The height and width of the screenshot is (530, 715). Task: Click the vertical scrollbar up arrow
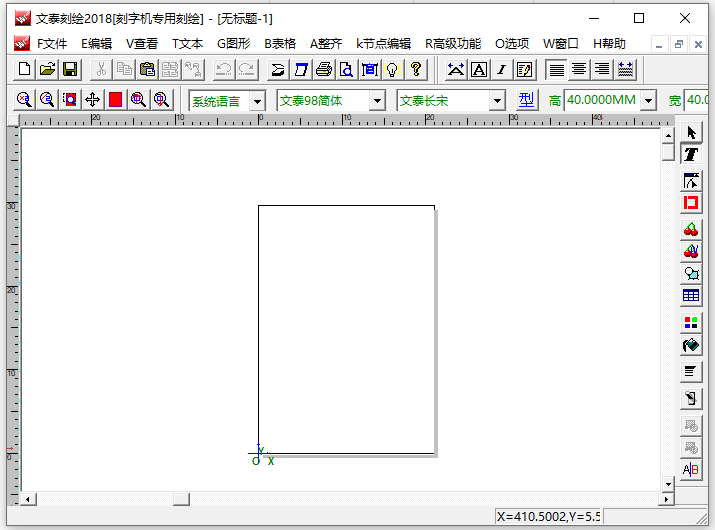pyautogui.click(x=668, y=135)
